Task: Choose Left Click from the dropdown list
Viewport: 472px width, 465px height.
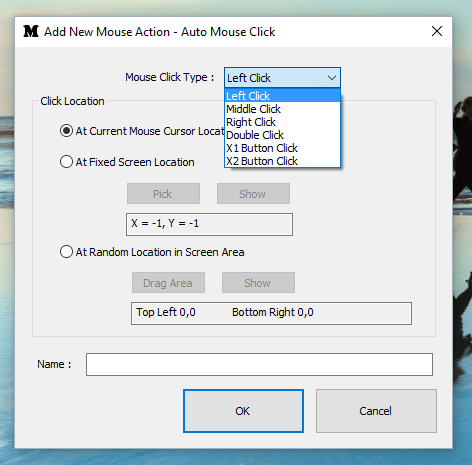Action: pos(282,96)
